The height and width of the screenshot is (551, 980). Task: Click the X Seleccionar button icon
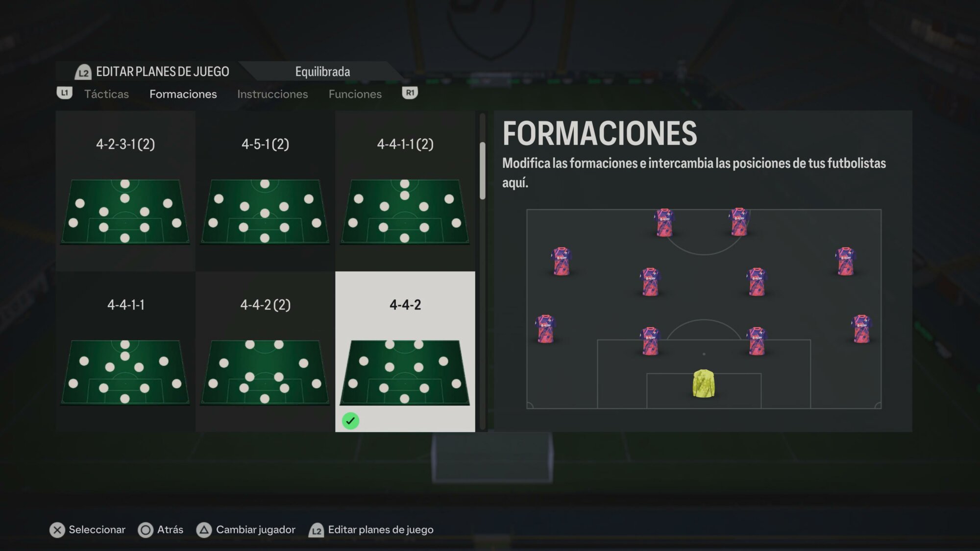(x=57, y=530)
